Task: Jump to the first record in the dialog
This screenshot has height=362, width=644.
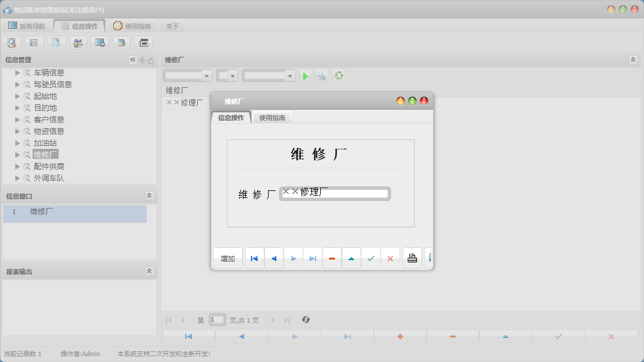Action: coord(254,258)
